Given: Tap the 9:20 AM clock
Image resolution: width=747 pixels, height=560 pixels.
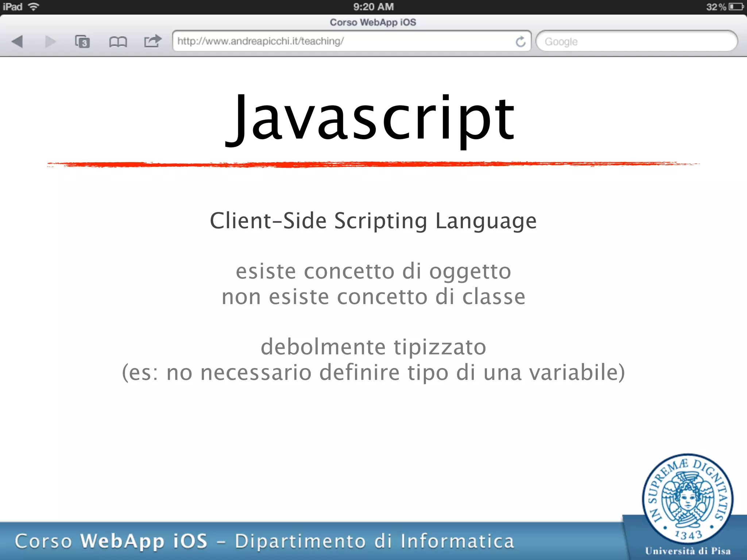Looking at the screenshot, I should tap(373, 7).
